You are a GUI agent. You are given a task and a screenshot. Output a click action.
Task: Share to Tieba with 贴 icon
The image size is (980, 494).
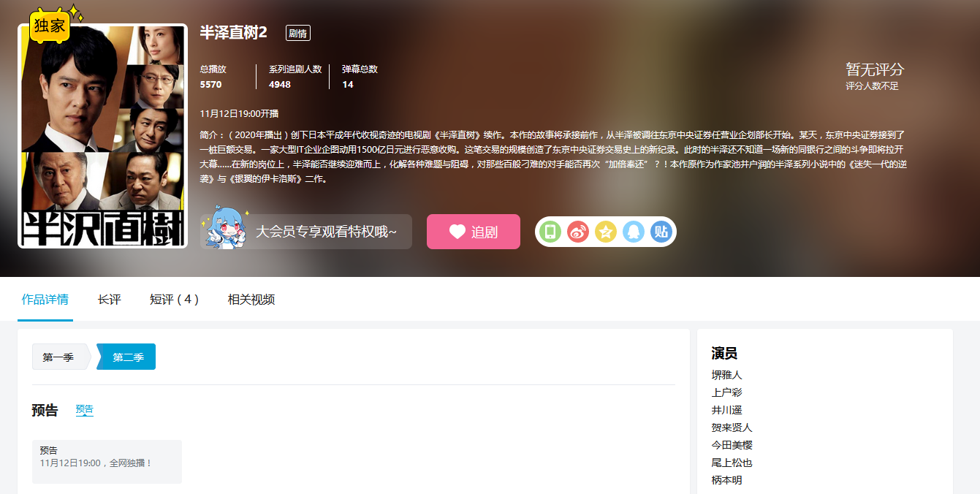click(661, 232)
